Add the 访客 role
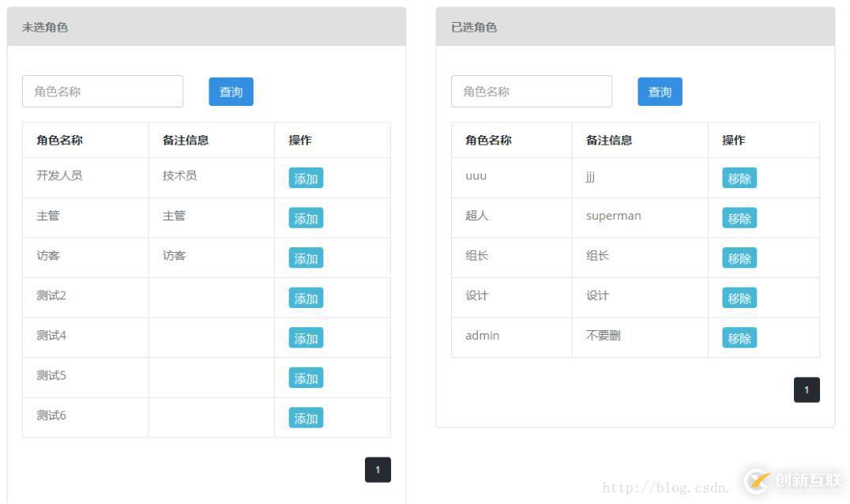Image resolution: width=850 pixels, height=504 pixels. 306,258
